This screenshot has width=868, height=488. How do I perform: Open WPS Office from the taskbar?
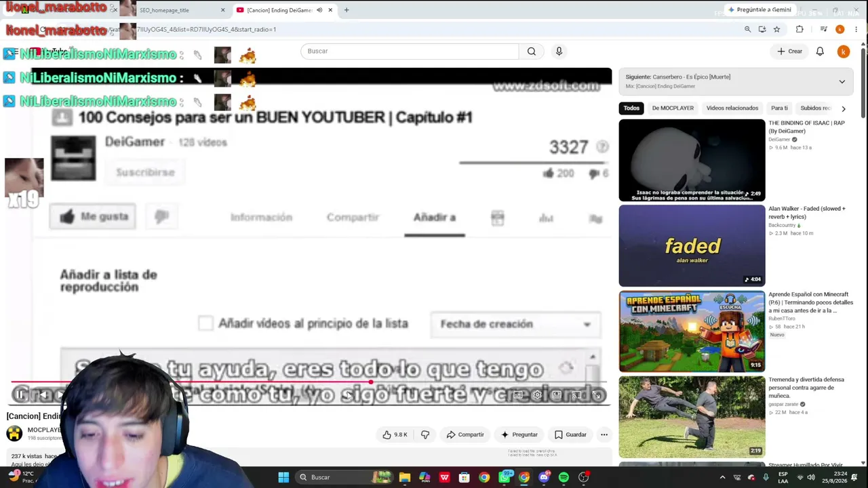point(444,477)
